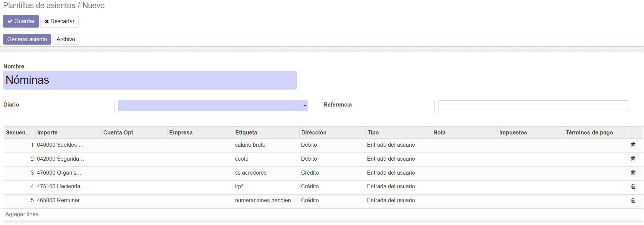
Task: Click the Tipo cell of the cuota row
Action: click(391, 159)
